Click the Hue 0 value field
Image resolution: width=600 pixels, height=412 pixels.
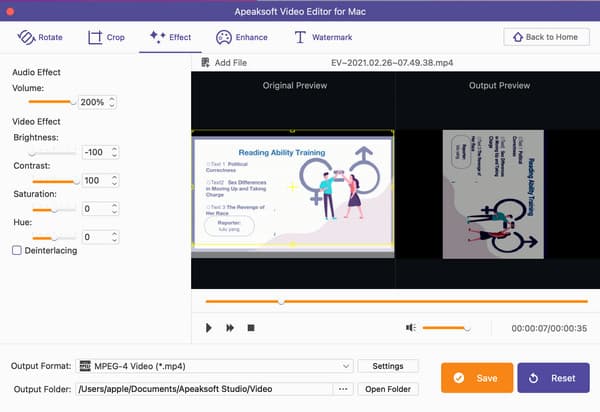click(96, 237)
